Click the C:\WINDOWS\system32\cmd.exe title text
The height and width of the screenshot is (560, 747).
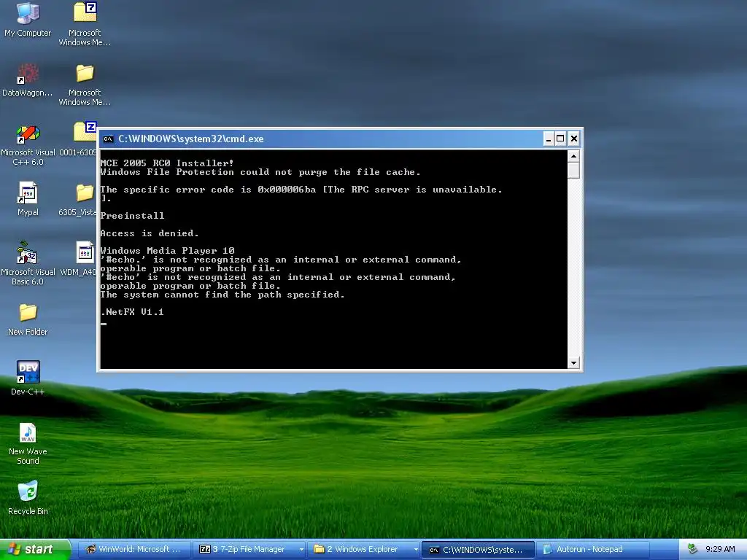[191, 139]
